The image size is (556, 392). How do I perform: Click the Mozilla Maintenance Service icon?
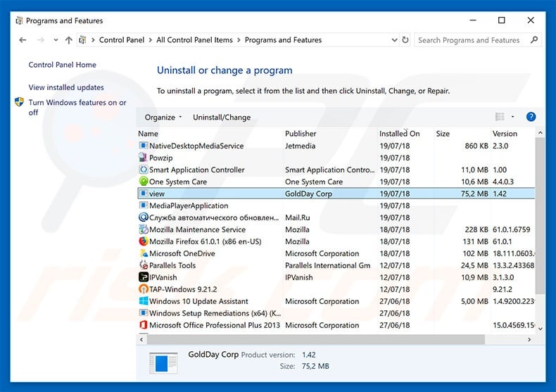coord(144,229)
